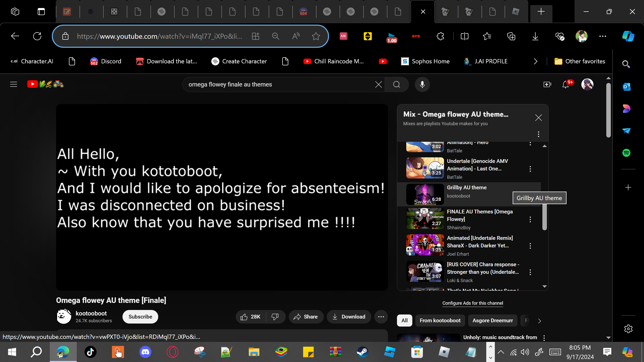Expand the bookmarks bar overflow chevron
The height and width of the screenshot is (362, 644).
pyautogui.click(x=536, y=61)
